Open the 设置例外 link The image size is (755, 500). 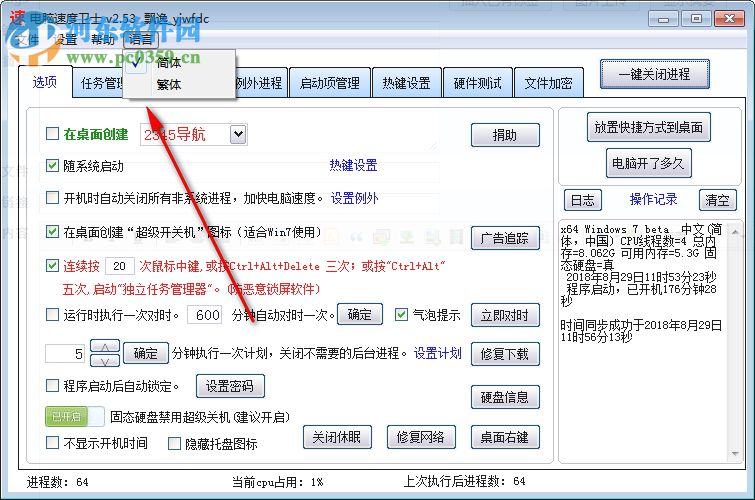click(354, 198)
